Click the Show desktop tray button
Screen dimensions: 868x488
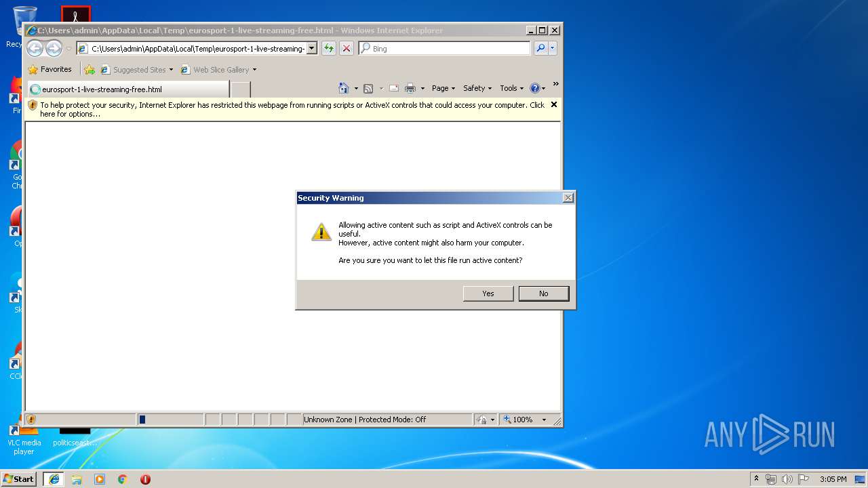[861, 479]
